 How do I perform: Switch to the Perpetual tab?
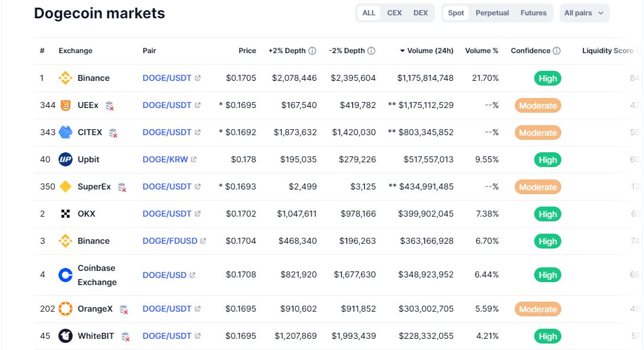(x=492, y=12)
